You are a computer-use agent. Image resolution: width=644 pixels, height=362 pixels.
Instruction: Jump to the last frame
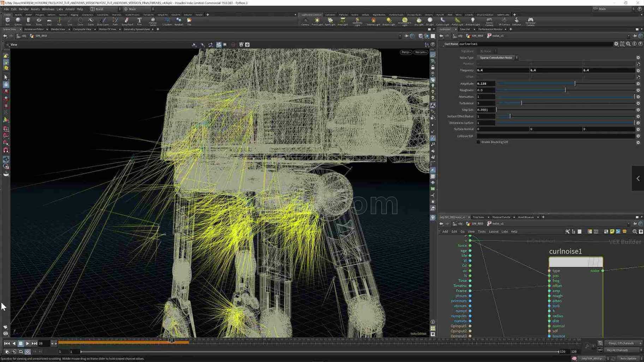(34, 343)
